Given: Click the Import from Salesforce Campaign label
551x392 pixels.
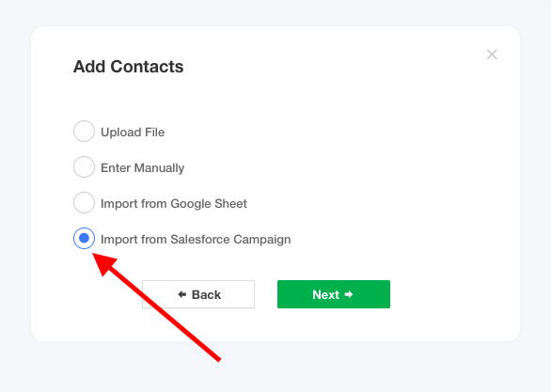Looking at the screenshot, I should [x=196, y=239].
